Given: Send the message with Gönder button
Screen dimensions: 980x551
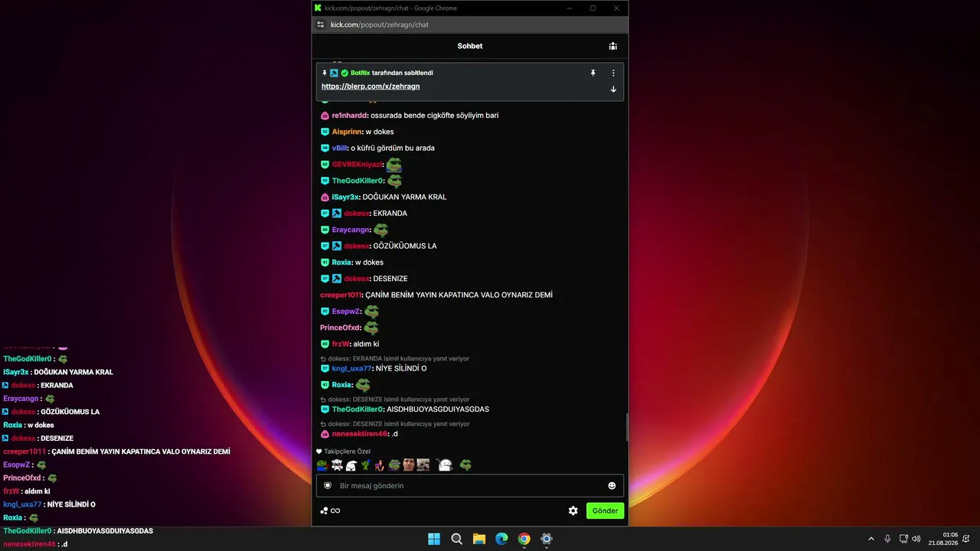Looking at the screenshot, I should click(x=605, y=510).
